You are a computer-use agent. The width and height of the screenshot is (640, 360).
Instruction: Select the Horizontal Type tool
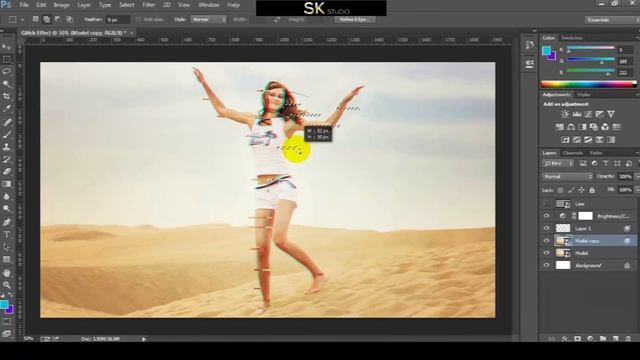[x=7, y=235]
